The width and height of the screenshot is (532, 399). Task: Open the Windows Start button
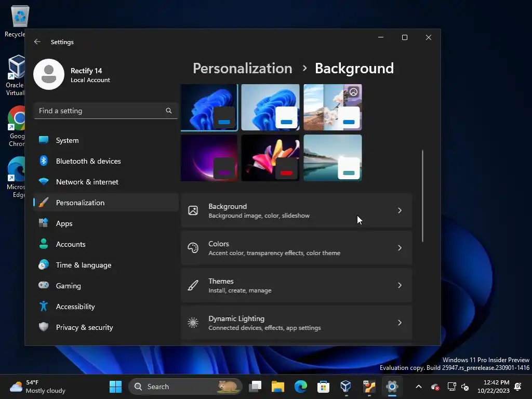(x=115, y=387)
